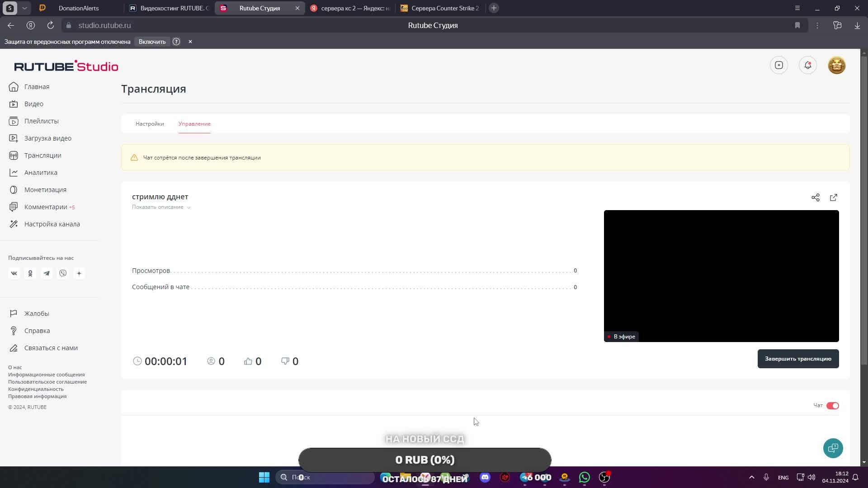The image size is (868, 488).
Task: Go to Плейлисты in sidebar
Action: coord(34,121)
